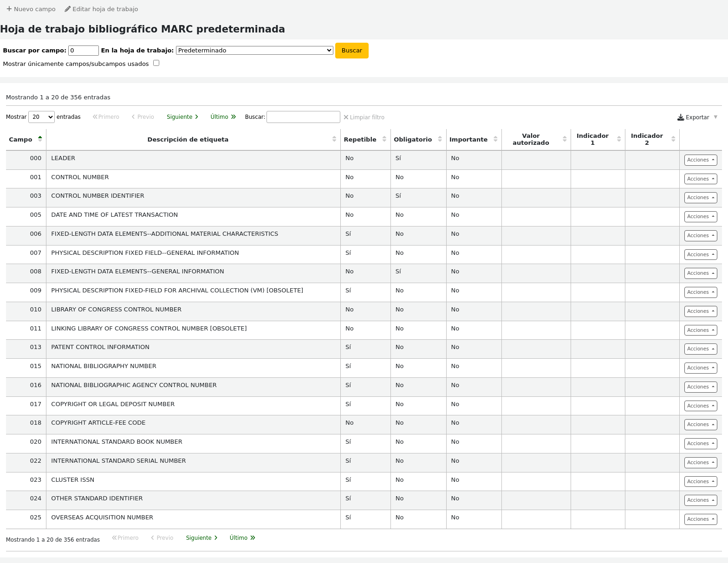This screenshot has height=563, width=728.
Task: Click the Exportar download icon
Action: [x=681, y=117]
